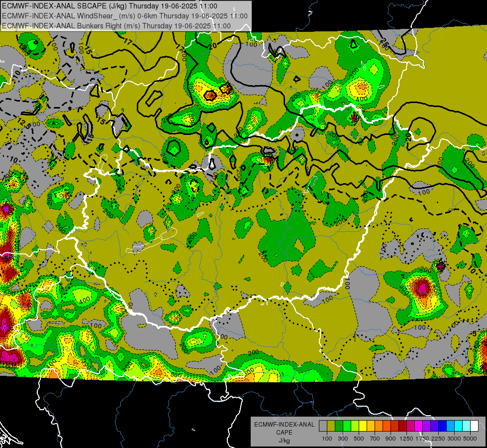The height and width of the screenshot is (448, 487).
Task: Click the CAPE label in legend
Action: pyautogui.click(x=284, y=433)
